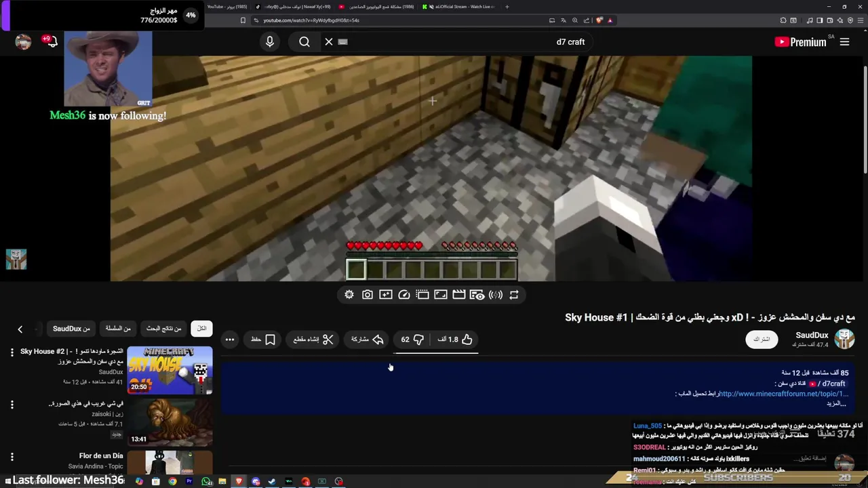The height and width of the screenshot is (488, 868).
Task: Open the playback speed gauge icon
Action: click(404, 295)
